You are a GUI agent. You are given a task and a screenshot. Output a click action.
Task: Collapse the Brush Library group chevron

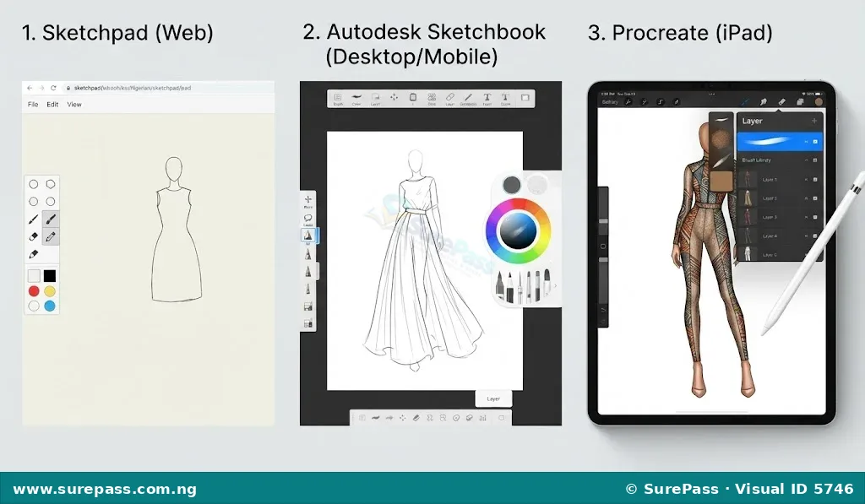(x=807, y=160)
